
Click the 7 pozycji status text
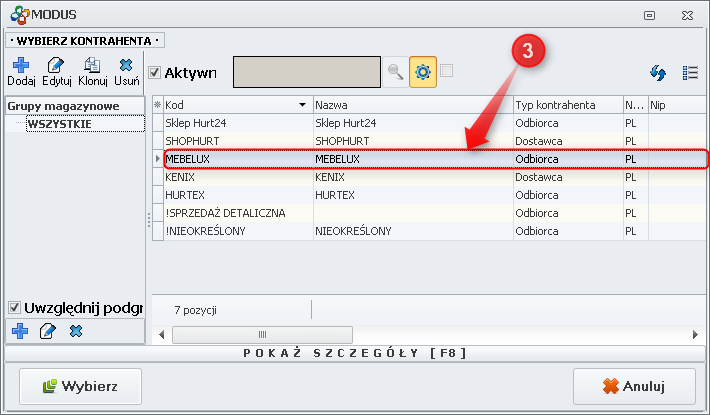196,310
